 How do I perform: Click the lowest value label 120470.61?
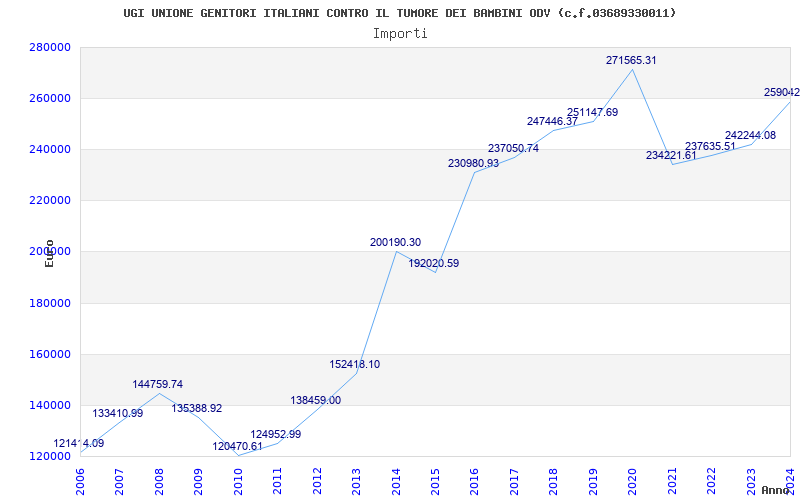[x=237, y=446]
